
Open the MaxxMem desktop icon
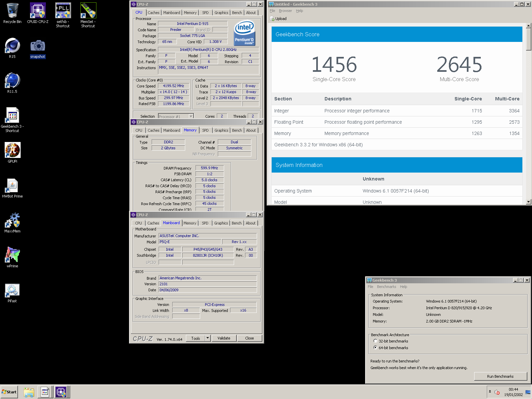pos(12,223)
